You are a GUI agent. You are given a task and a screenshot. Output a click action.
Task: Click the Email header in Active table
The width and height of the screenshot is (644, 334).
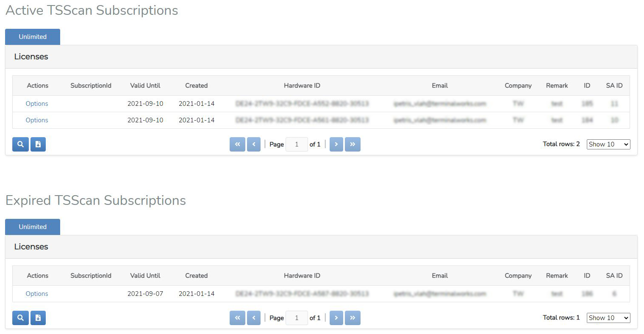(x=440, y=86)
